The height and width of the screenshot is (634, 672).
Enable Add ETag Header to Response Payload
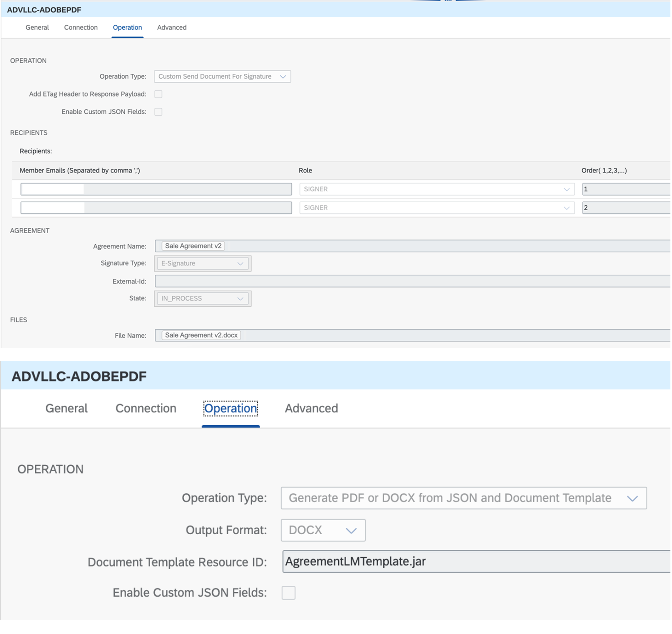click(x=158, y=94)
